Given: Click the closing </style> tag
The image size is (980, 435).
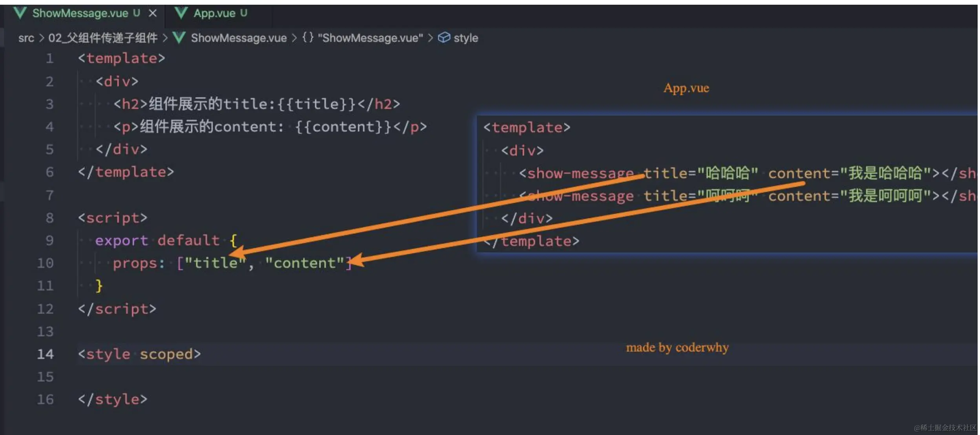Looking at the screenshot, I should [x=113, y=399].
